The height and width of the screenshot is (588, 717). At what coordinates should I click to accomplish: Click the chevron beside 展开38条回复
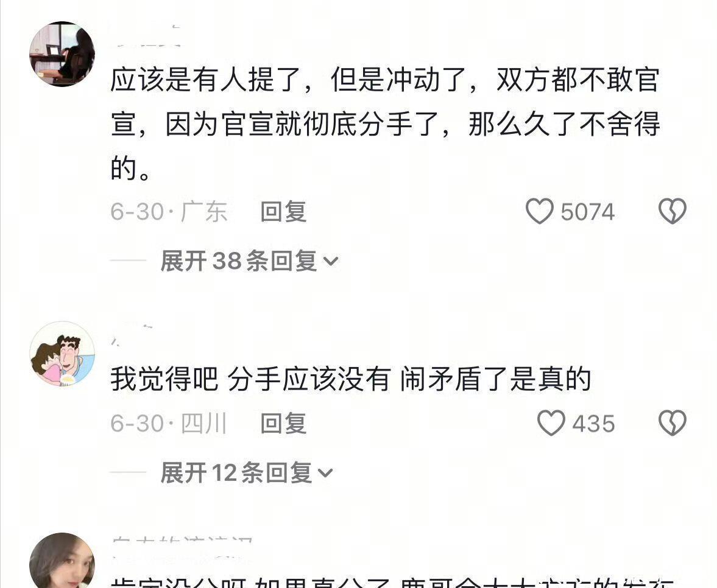331,262
